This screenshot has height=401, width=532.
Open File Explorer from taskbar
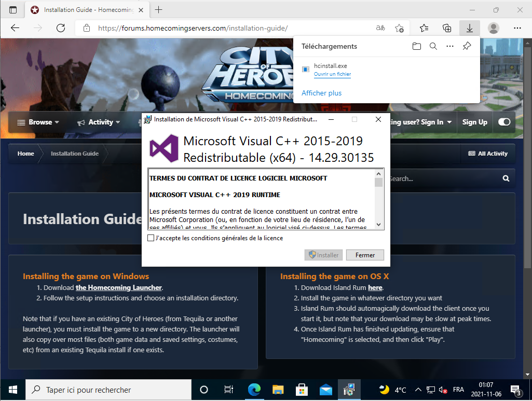click(x=278, y=390)
